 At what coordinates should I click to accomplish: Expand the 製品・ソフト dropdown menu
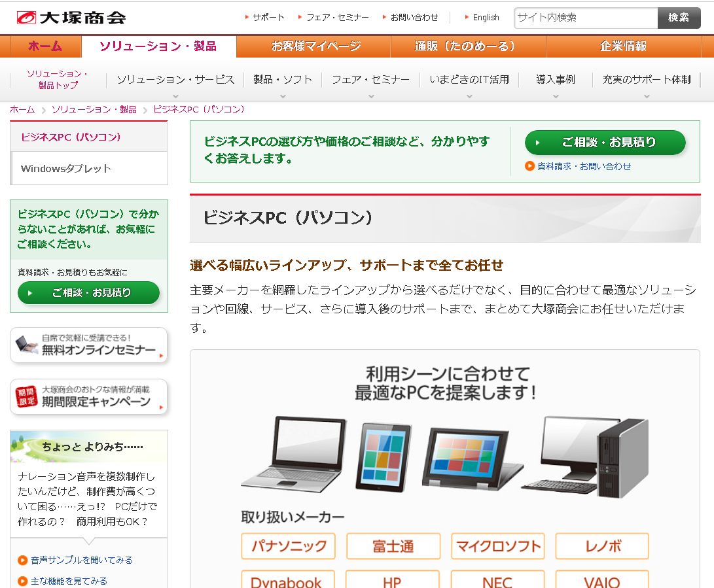(283, 80)
